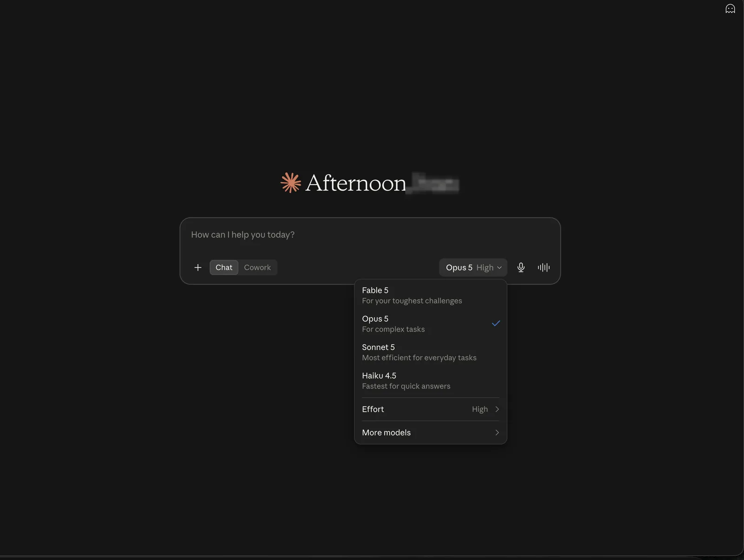Select the Fable 5 model
Viewport: 744px width, 560px height.
pos(431,295)
